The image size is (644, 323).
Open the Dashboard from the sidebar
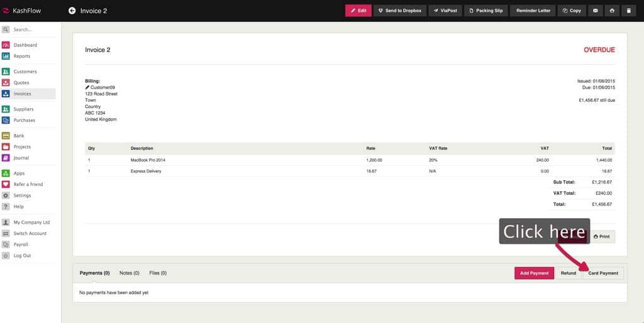tap(25, 45)
